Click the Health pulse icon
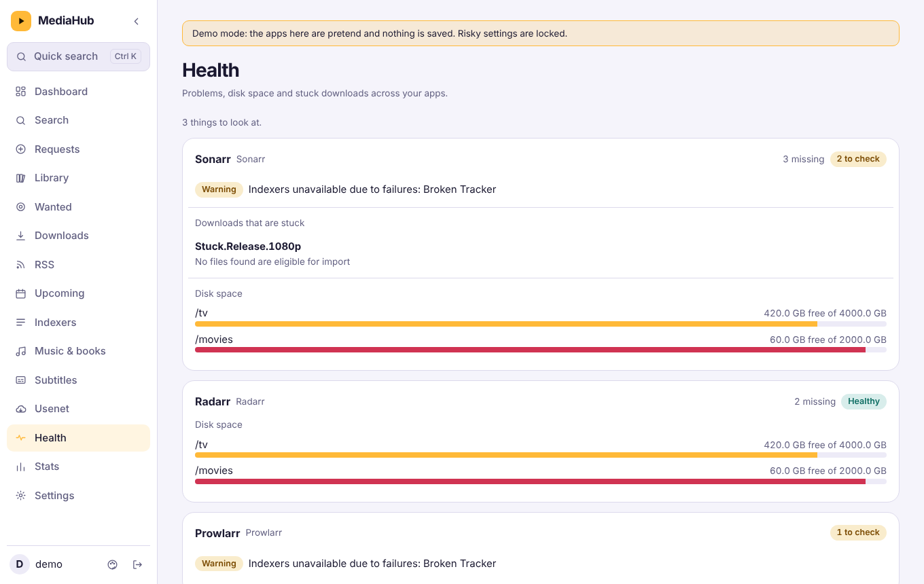 click(x=20, y=438)
